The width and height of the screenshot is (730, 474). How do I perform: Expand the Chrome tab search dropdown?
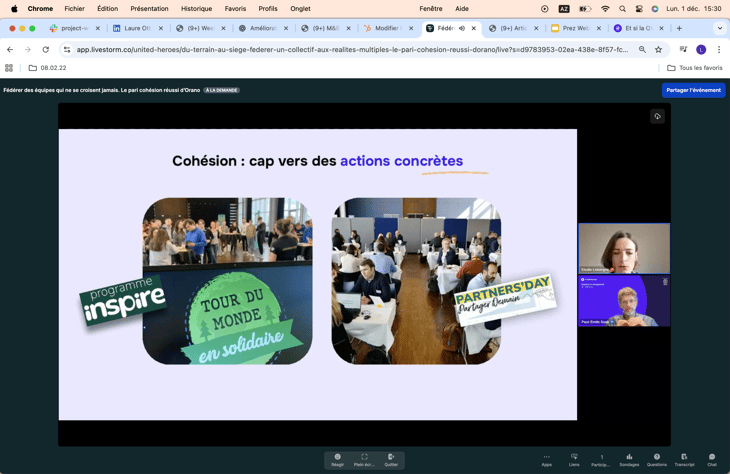pyautogui.click(x=719, y=28)
